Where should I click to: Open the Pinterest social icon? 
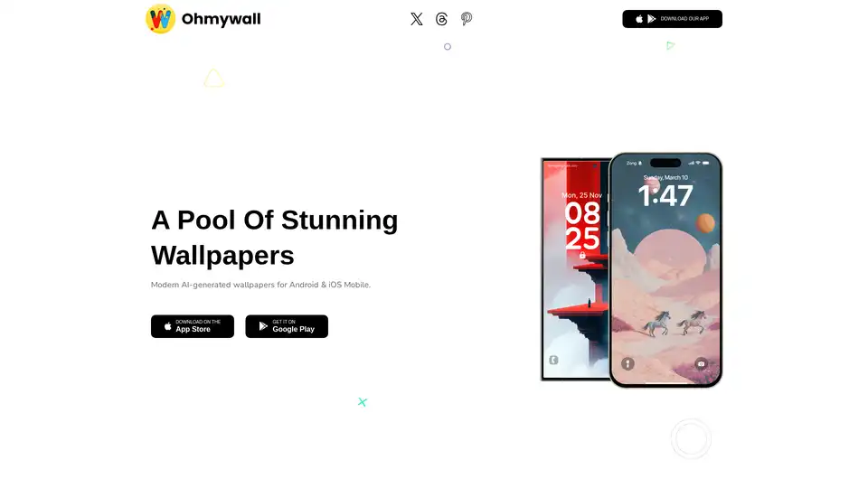click(467, 19)
